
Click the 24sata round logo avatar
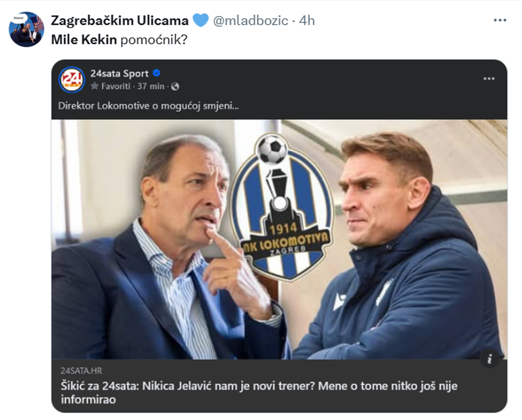72,80
